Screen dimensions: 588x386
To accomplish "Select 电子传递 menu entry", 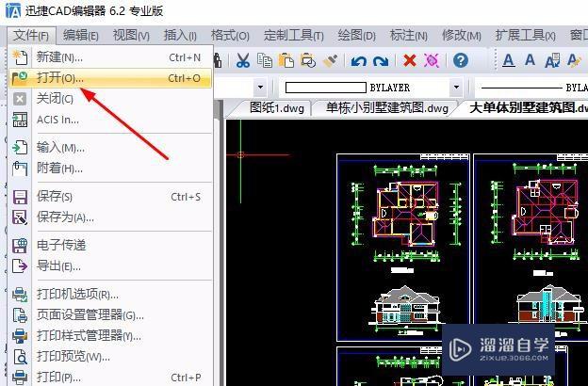I will [x=110, y=246].
